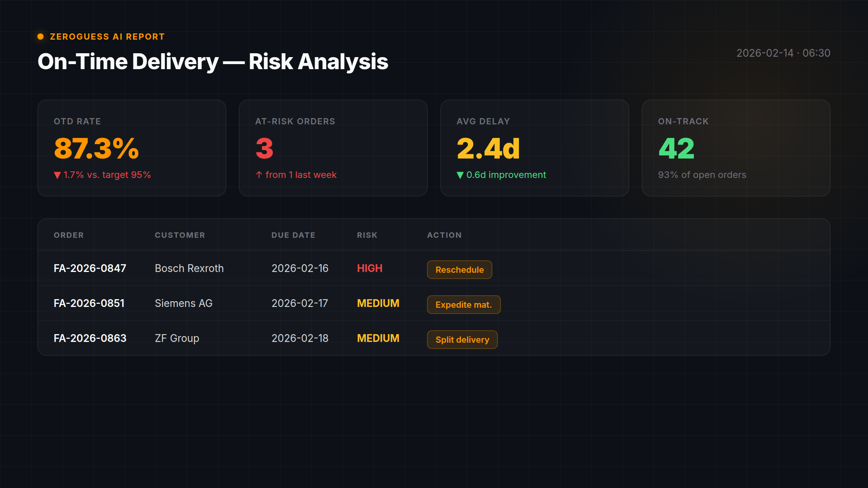Screen dimensions: 868x488
Task: Sort by the RISK column header
Action: [367, 235]
